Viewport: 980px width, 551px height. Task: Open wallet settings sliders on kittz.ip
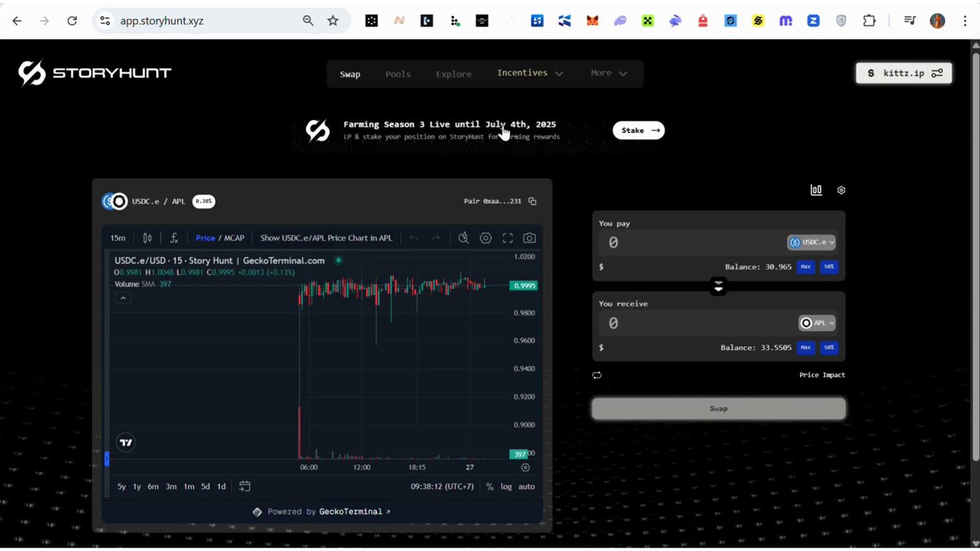[937, 73]
